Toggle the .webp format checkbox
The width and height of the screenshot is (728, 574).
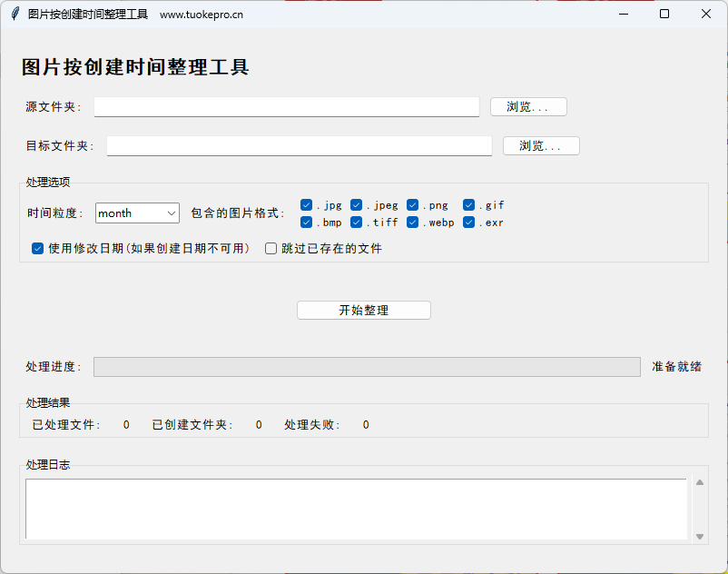(x=413, y=223)
